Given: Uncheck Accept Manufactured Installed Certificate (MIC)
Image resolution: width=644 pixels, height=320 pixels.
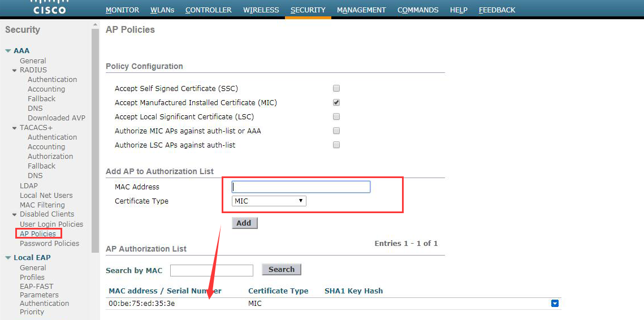Looking at the screenshot, I should (x=336, y=102).
